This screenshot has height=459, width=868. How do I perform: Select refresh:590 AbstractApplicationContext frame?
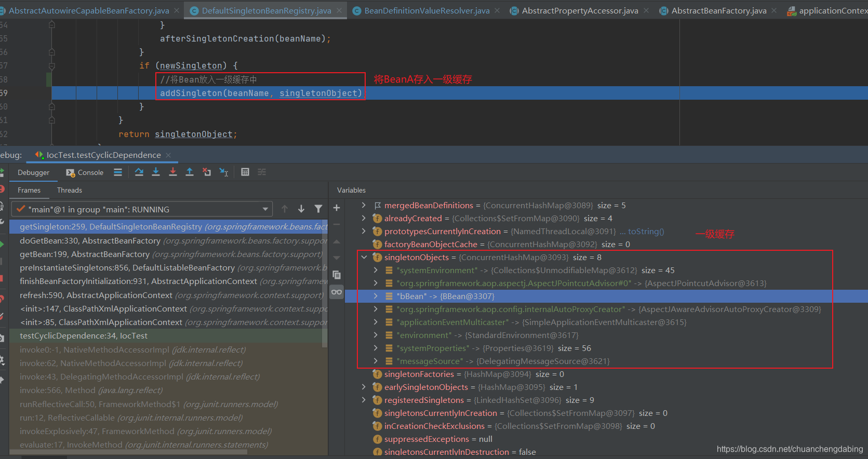pyautogui.click(x=168, y=295)
